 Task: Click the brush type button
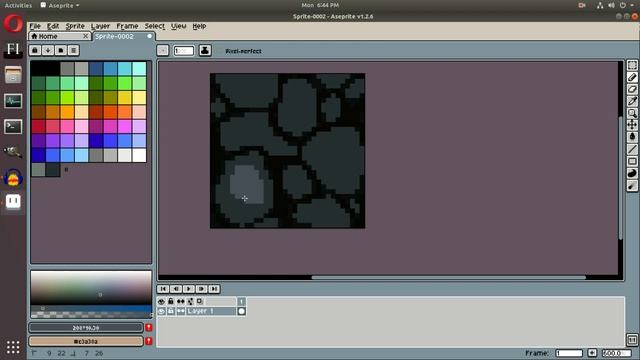pos(162,50)
